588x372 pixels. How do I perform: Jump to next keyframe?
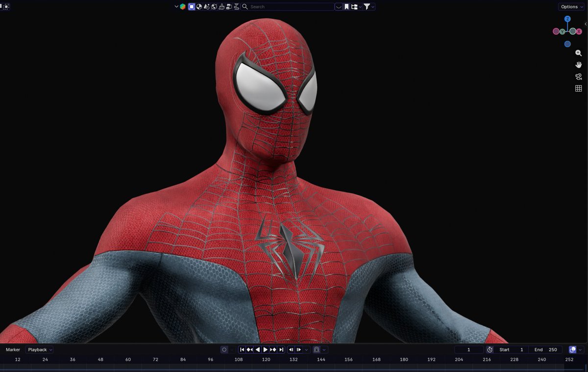(x=273, y=349)
